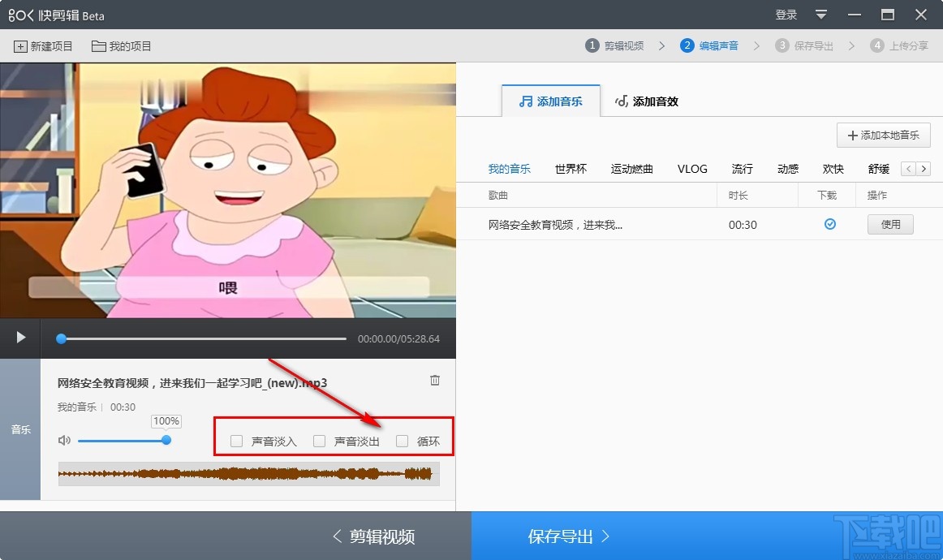Delete the music track with trash icon
The image size is (943, 560).
pyautogui.click(x=435, y=380)
